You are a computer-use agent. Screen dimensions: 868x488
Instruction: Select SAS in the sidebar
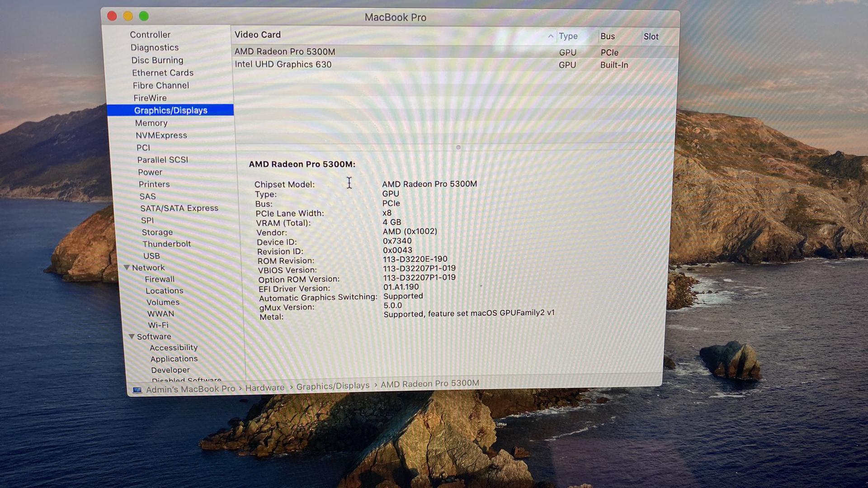click(147, 197)
